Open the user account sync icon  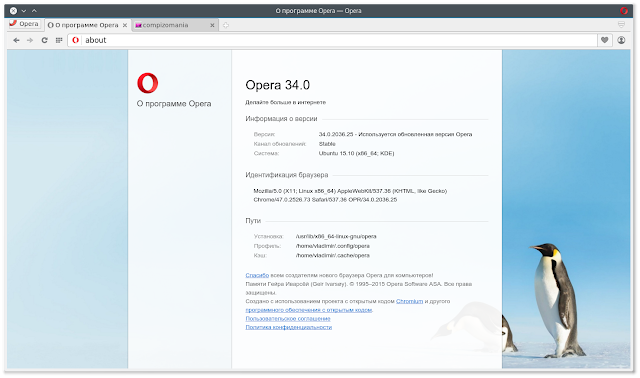(621, 40)
